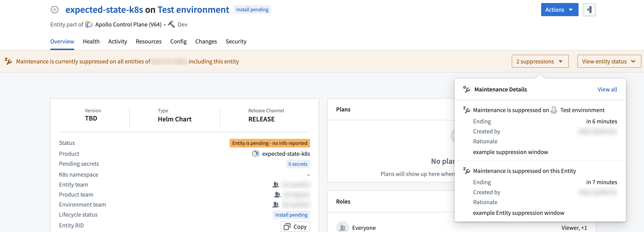Expand the 2 suppressions dropdown
Viewport: 644px width, 232px height.
(540, 61)
